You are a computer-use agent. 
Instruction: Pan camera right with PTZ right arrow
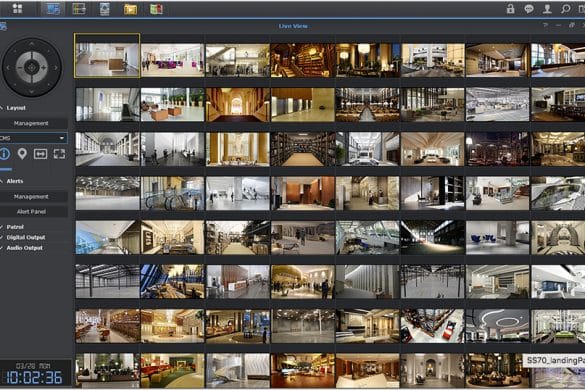[56, 68]
